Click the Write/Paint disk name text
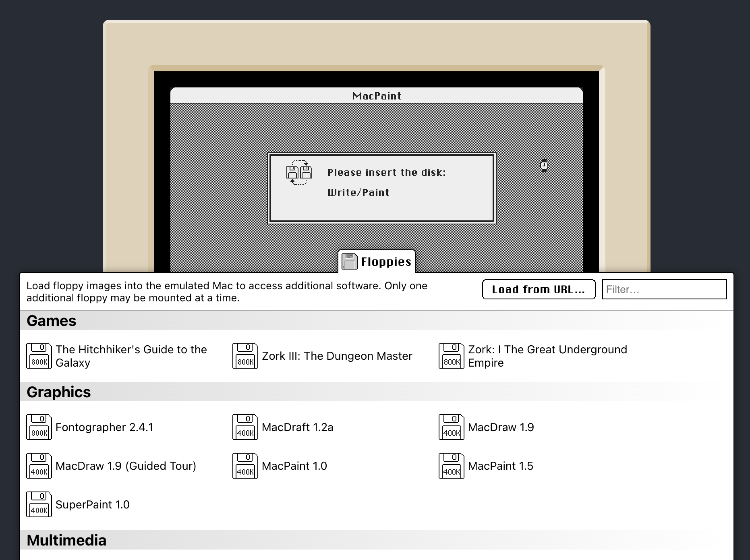 pos(358,193)
